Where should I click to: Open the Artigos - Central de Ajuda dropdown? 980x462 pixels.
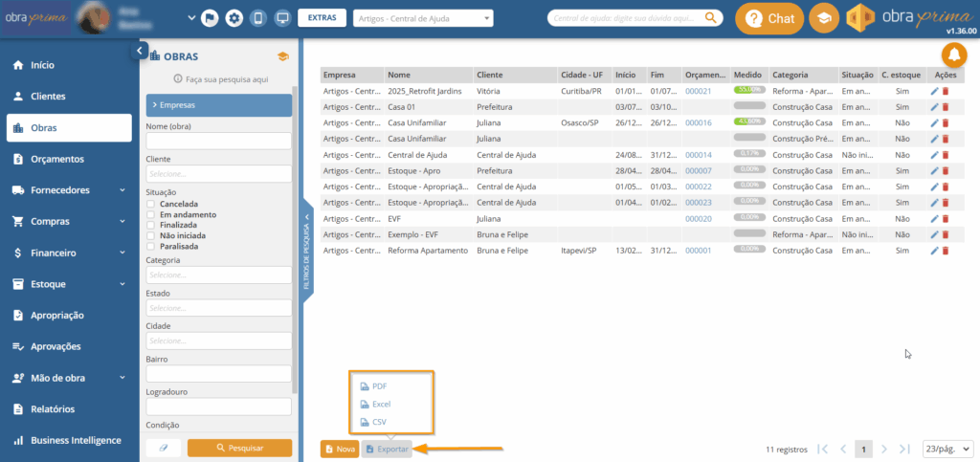(x=423, y=19)
